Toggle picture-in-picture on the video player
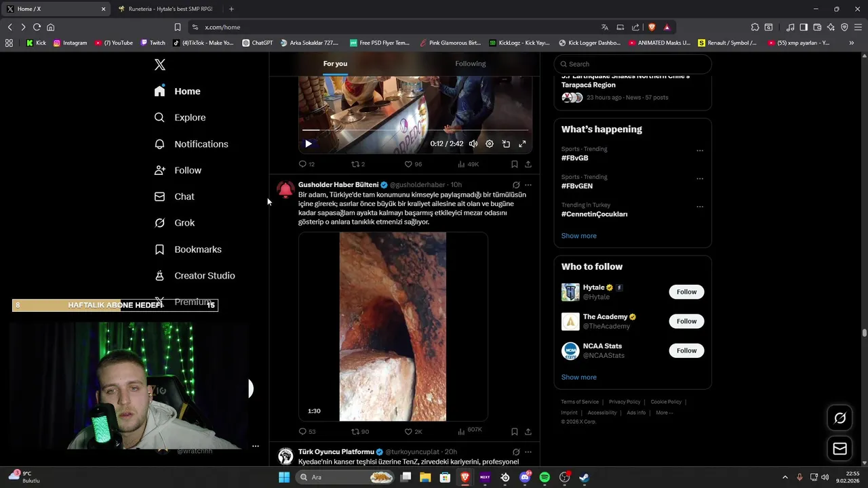 point(506,144)
